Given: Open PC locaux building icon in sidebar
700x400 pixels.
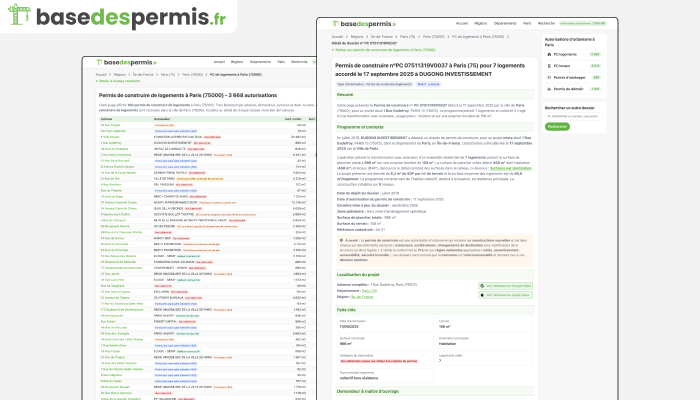Looking at the screenshot, I should pyautogui.click(x=549, y=66).
